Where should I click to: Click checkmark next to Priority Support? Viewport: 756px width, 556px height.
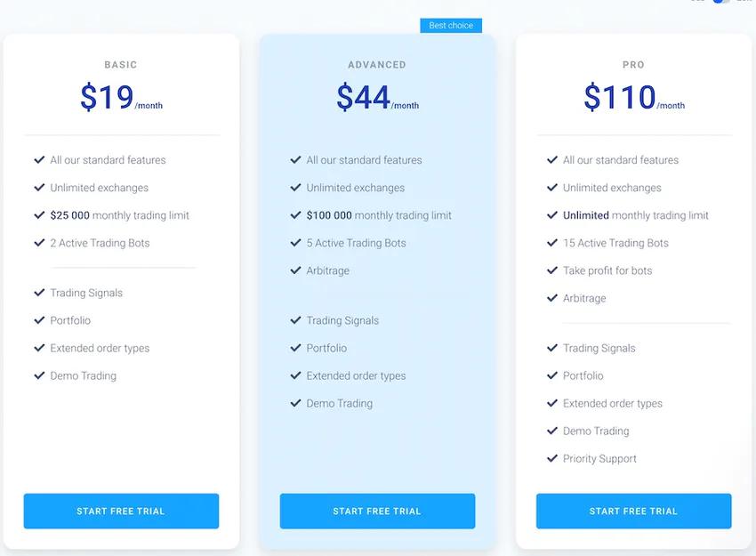[x=552, y=458]
